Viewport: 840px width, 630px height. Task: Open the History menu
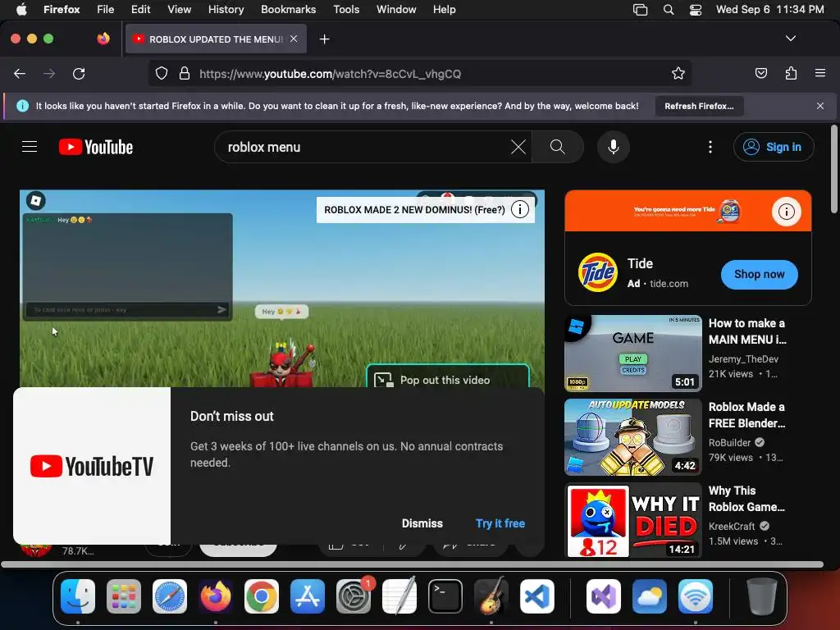(x=226, y=10)
